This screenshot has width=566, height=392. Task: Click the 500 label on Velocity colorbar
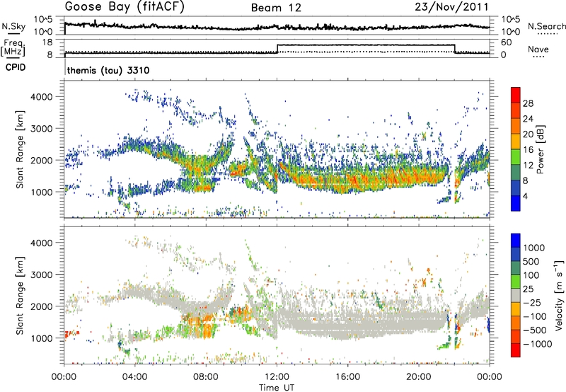531,261
